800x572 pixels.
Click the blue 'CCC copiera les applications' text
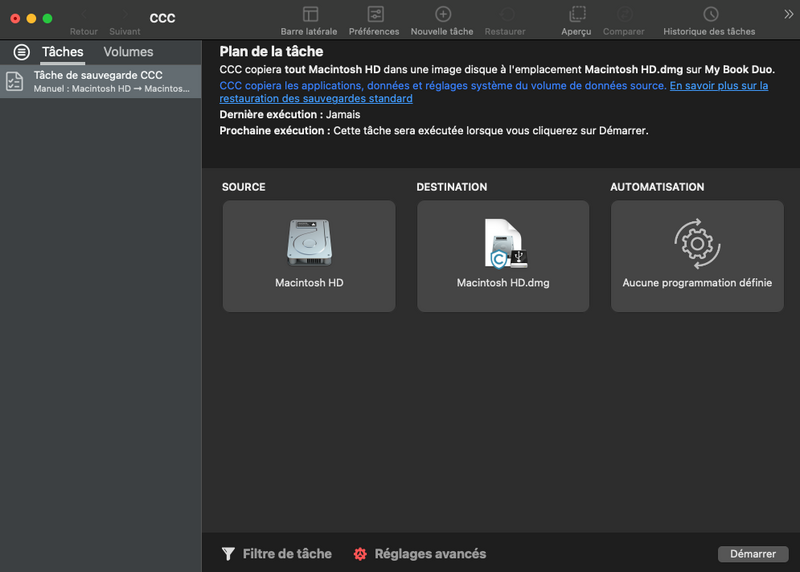coord(443,86)
